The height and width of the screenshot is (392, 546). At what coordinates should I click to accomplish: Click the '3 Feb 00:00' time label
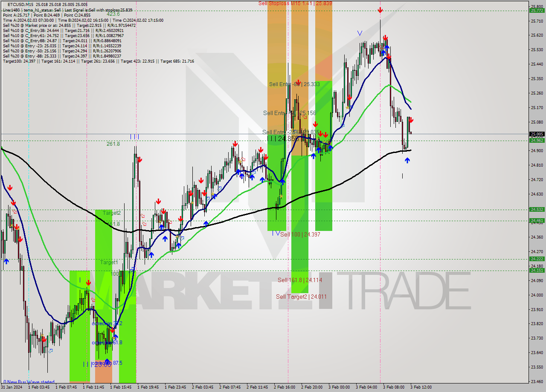pyautogui.click(x=339, y=387)
